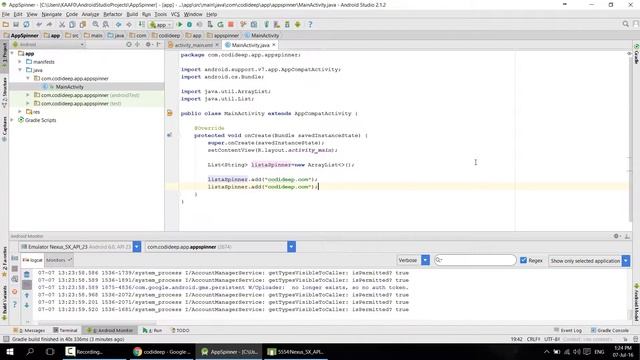
Task: Collapse the app tree node
Action: pyautogui.click(x=12, y=53)
